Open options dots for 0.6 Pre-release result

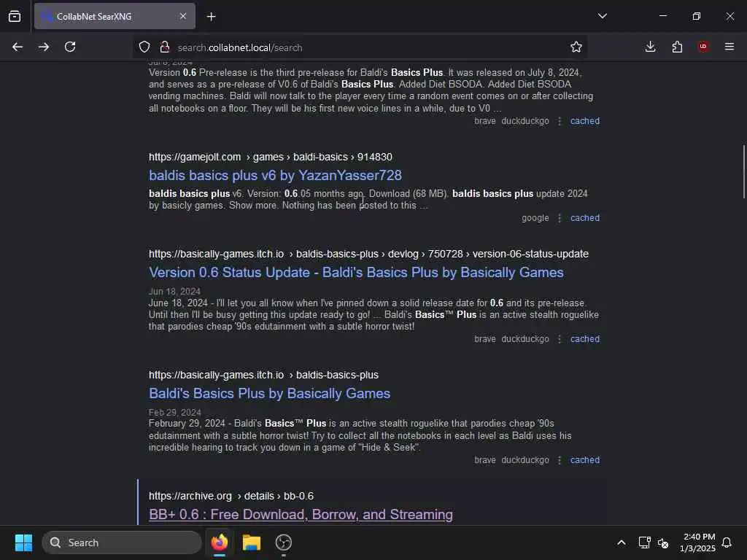[560, 120]
